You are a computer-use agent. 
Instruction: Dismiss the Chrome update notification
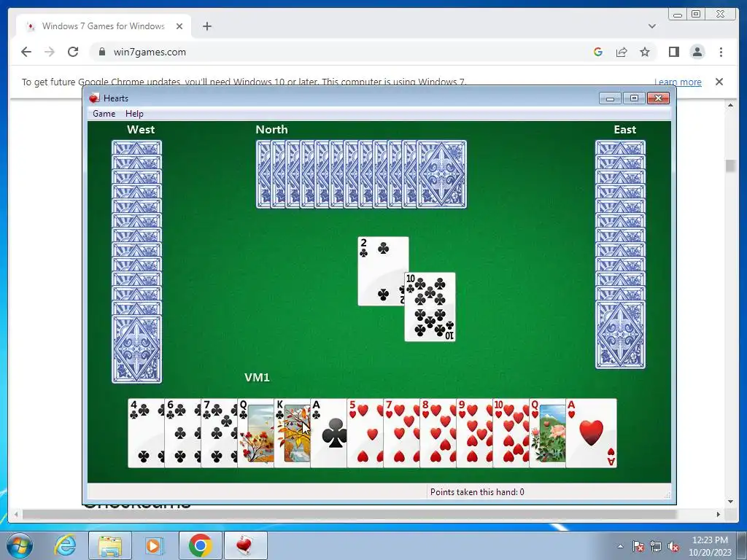point(719,82)
